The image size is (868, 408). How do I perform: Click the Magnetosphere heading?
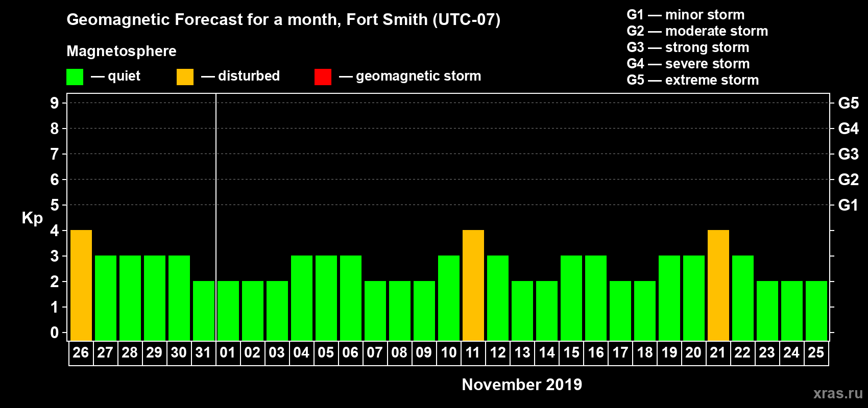[x=122, y=51]
